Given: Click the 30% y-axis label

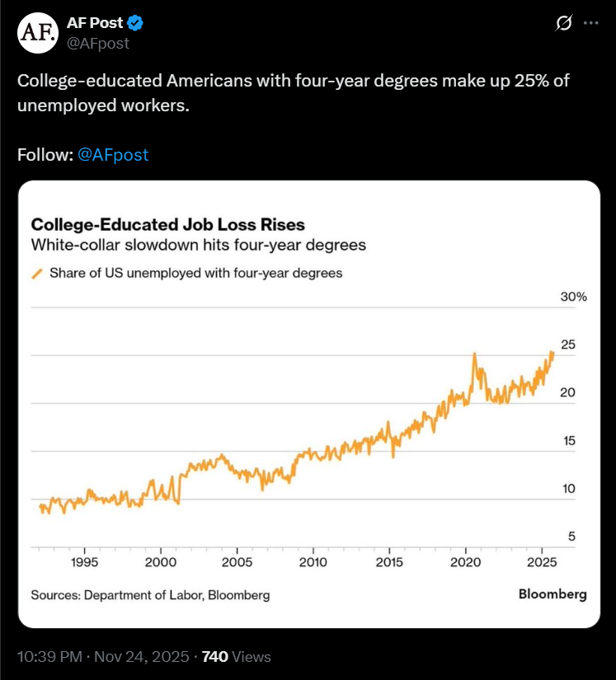Looking at the screenshot, I should click(x=573, y=297).
